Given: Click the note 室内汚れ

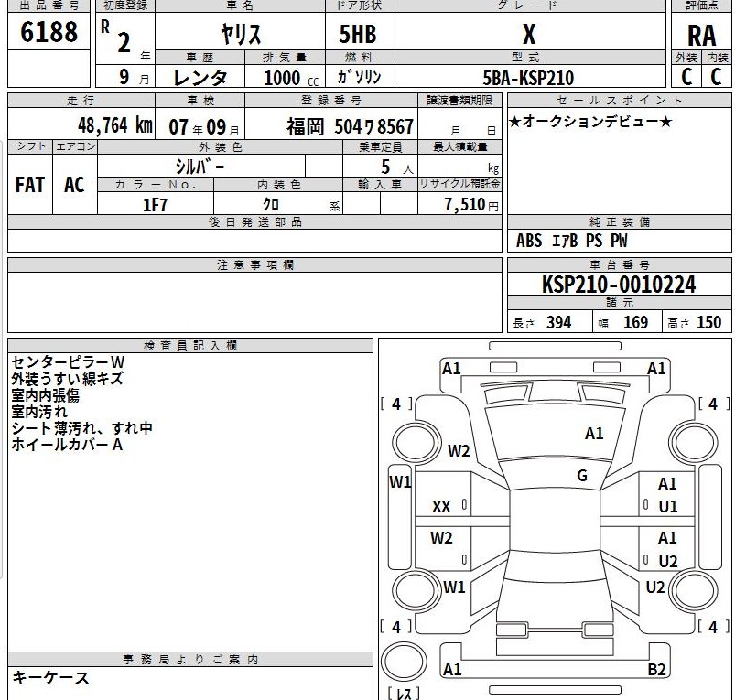Looking at the screenshot, I should pyautogui.click(x=40, y=412).
